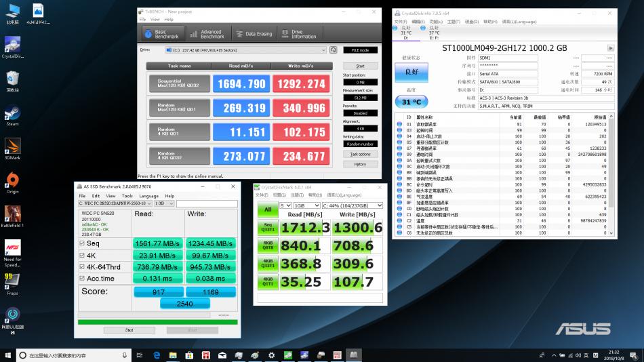Uncheck the Seq test checkbox
The width and height of the screenshot is (644, 362).
tap(82, 243)
